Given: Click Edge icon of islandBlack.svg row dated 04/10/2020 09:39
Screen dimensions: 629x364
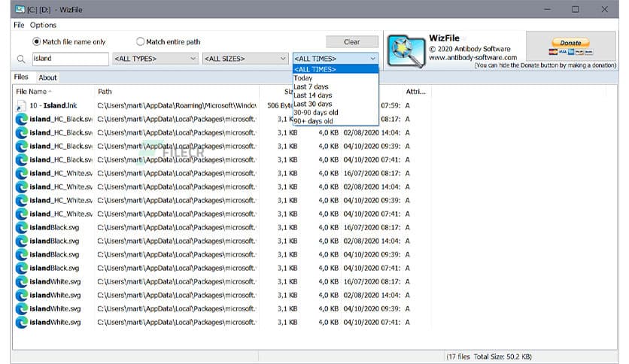Looking at the screenshot, I should pos(21,254).
